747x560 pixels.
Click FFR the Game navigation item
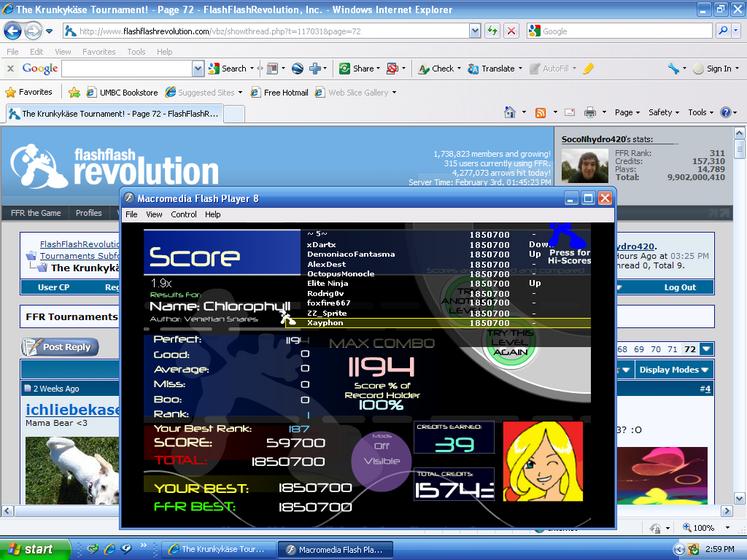[x=36, y=213]
